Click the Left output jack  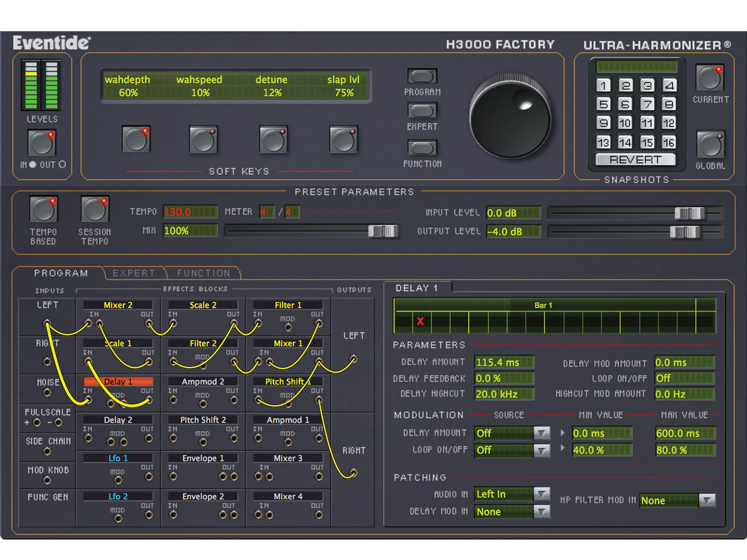353,358
